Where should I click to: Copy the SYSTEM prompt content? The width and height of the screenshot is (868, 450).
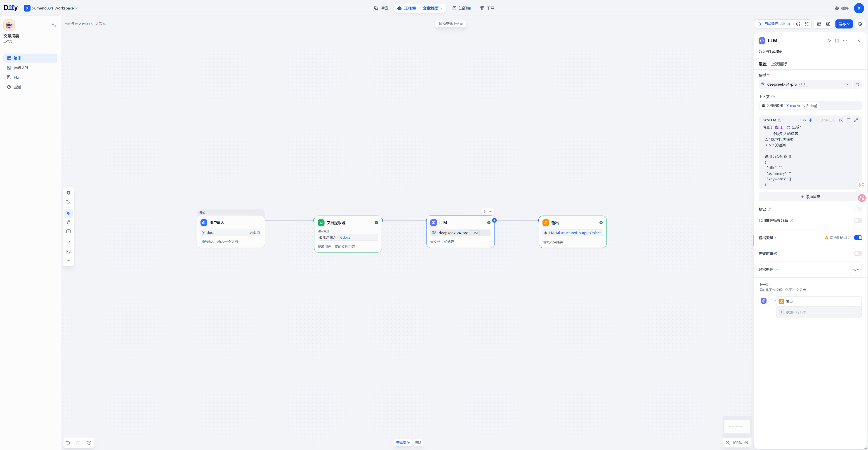(849, 120)
